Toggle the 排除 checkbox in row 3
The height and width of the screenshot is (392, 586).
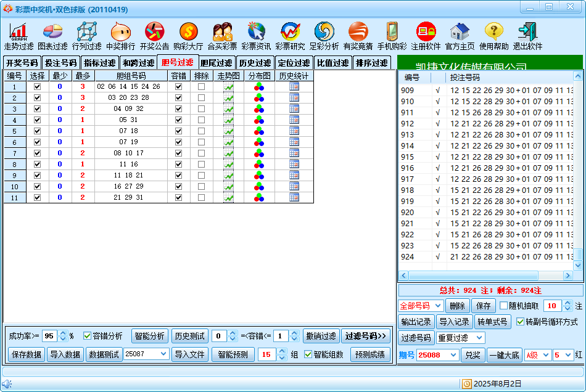[201, 109]
